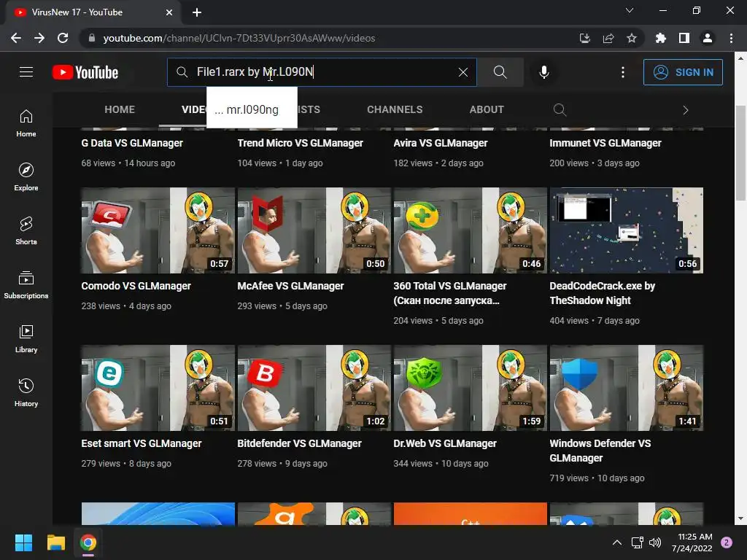Click in the YouTube search input field
747x560 pixels.
click(322, 72)
